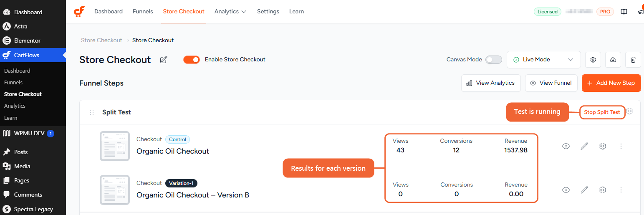Grab the Split Test drag handle
Image resolution: width=644 pixels, height=215 pixels.
(92, 112)
